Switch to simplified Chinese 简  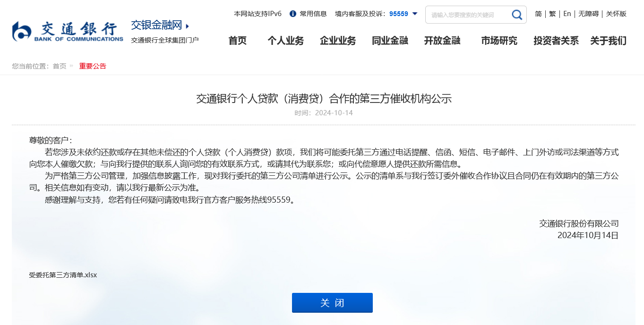click(538, 14)
